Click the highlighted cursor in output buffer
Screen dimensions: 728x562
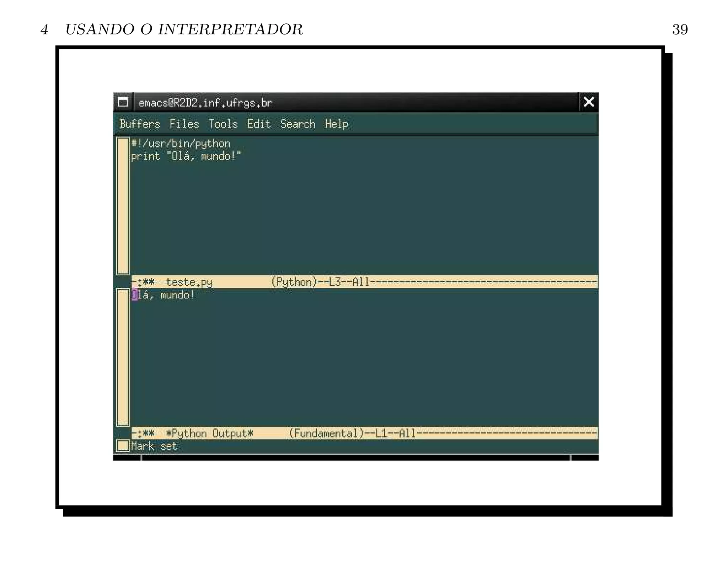click(134, 295)
